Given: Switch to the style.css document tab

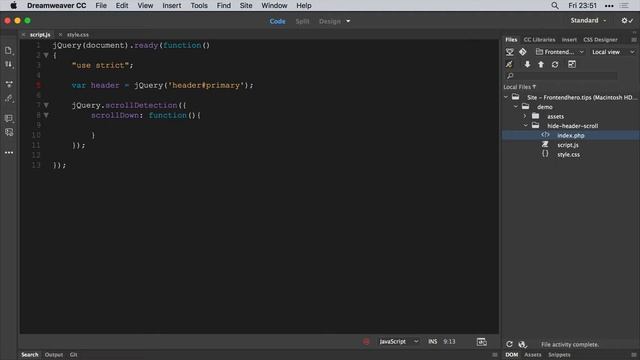Looking at the screenshot, I should click(78, 35).
